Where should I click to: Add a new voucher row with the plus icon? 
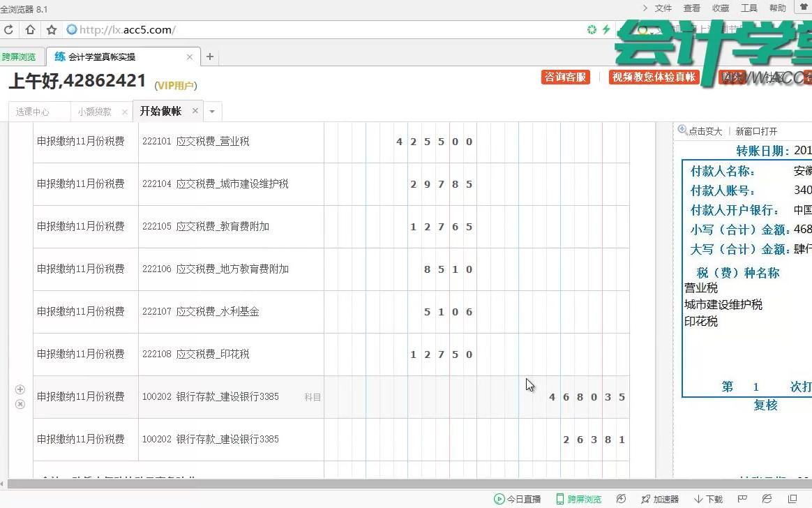(20, 389)
